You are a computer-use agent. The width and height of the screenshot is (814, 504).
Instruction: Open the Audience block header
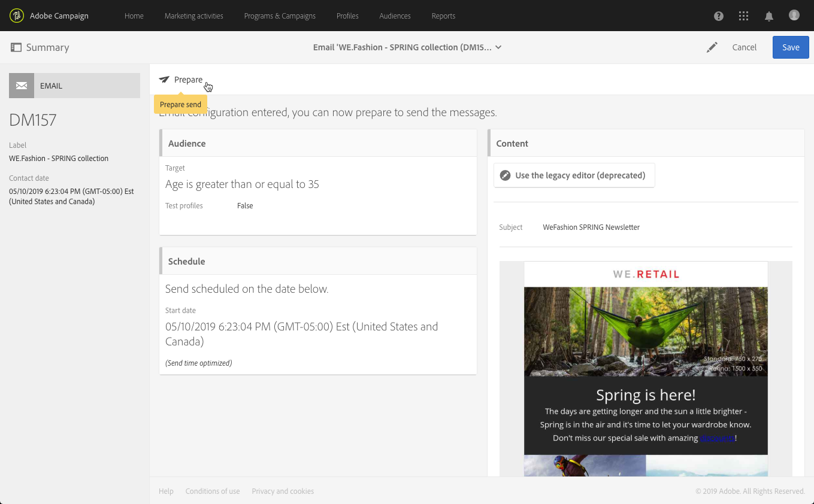tap(318, 144)
